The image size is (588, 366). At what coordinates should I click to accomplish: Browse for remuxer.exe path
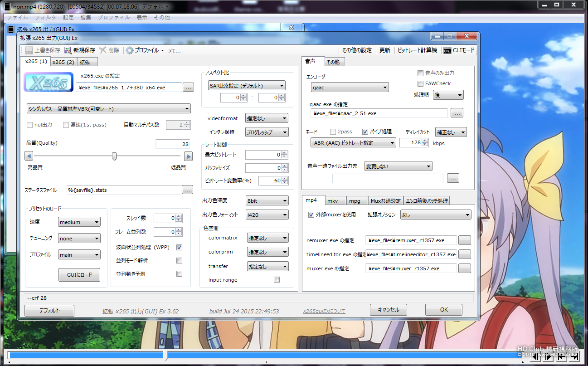[x=465, y=240]
